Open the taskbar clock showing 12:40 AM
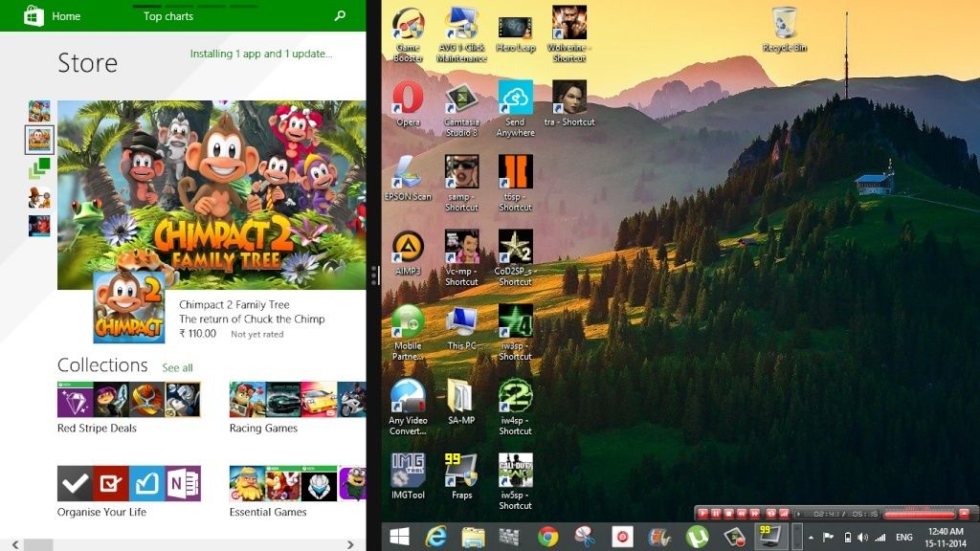Viewport: 980px width, 551px height. coord(946,538)
